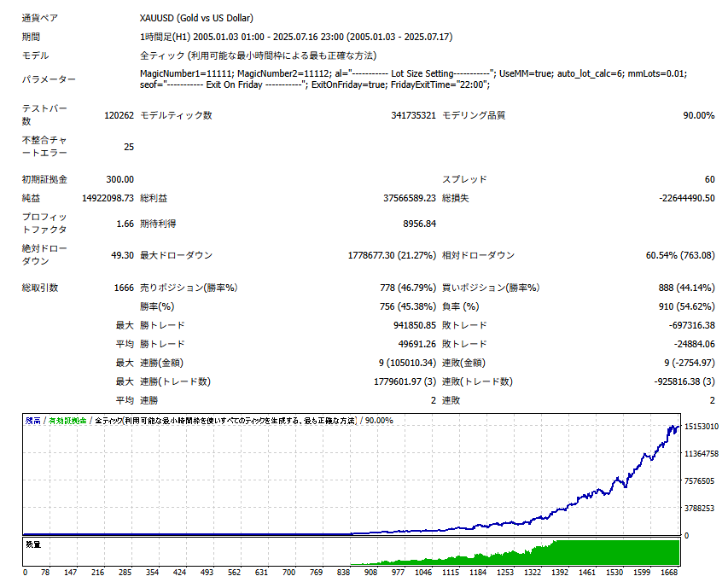728x582 pixels.
Task: Click the maximal consecutive profit 1779601.97 (3)
Action: tap(405, 381)
